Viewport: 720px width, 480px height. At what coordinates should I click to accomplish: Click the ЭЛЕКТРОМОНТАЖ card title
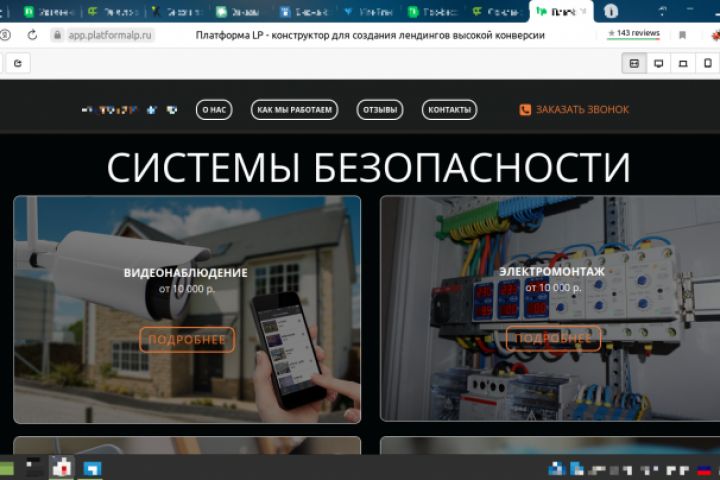tap(552, 272)
